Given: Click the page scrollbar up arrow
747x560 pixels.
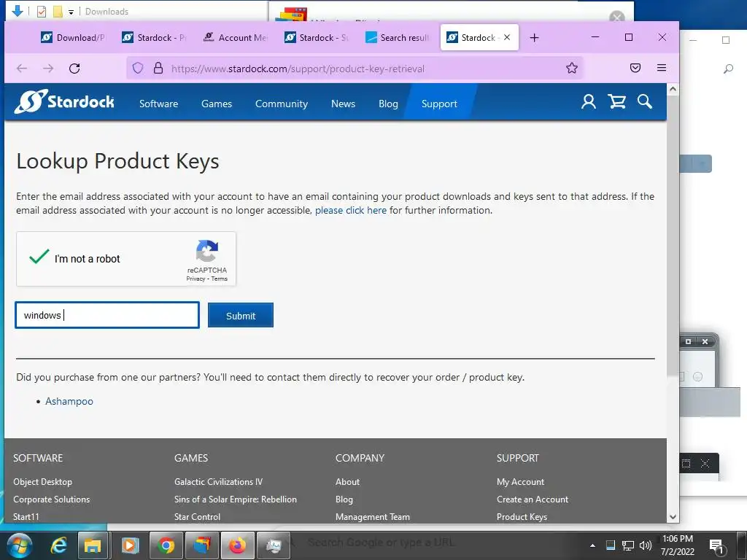Looking at the screenshot, I should (673, 89).
